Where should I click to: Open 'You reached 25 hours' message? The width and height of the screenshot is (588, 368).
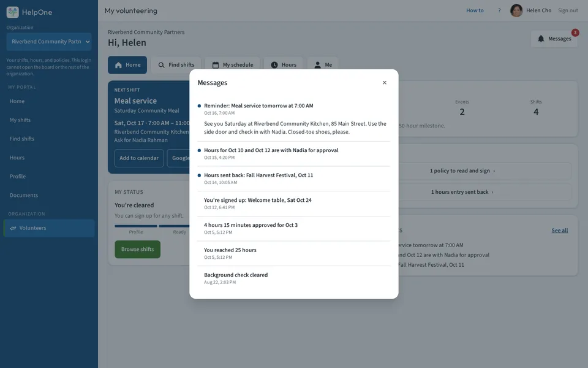pyautogui.click(x=293, y=253)
